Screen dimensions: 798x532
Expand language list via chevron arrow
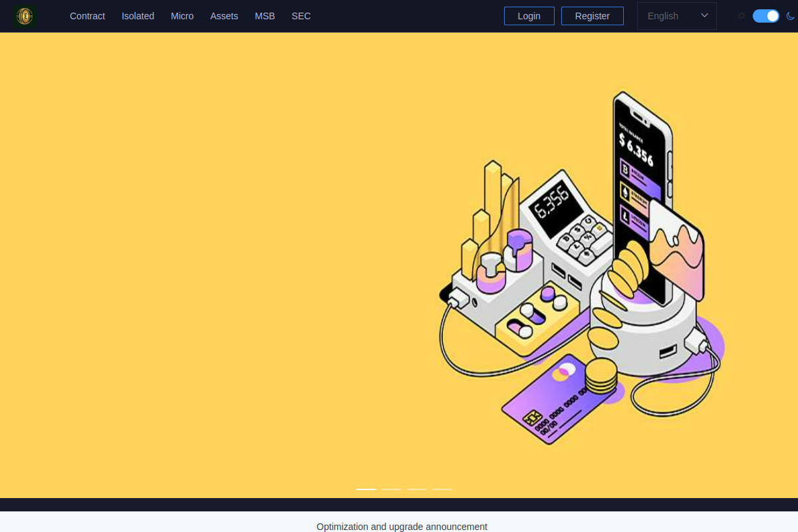click(x=704, y=16)
